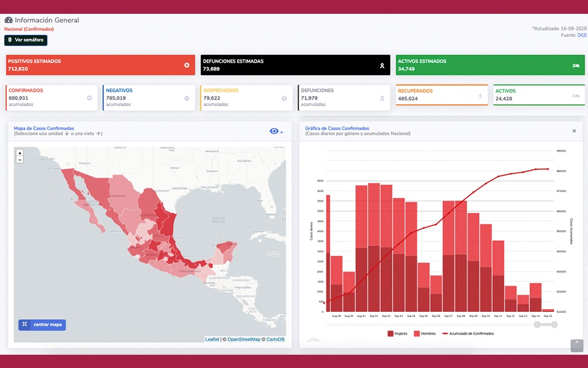
Task: Click the Ver semáforo button
Action: click(x=26, y=40)
